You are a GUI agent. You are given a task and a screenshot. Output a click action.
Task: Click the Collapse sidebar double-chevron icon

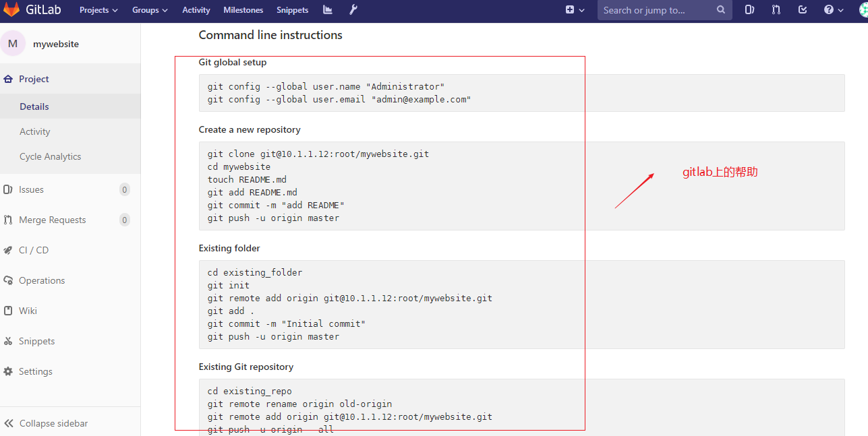pos(9,423)
